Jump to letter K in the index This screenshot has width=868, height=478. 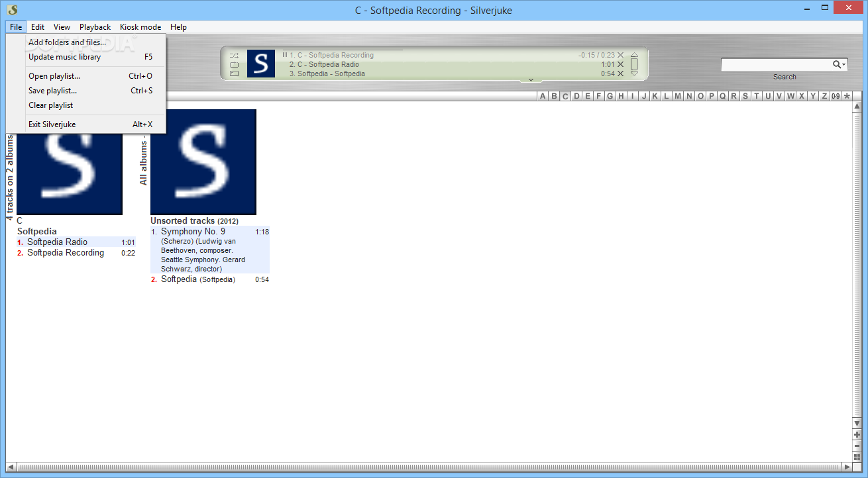[655, 96]
